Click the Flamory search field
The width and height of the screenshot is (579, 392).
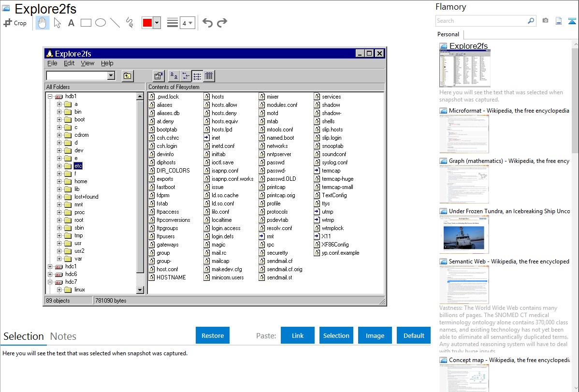481,21
